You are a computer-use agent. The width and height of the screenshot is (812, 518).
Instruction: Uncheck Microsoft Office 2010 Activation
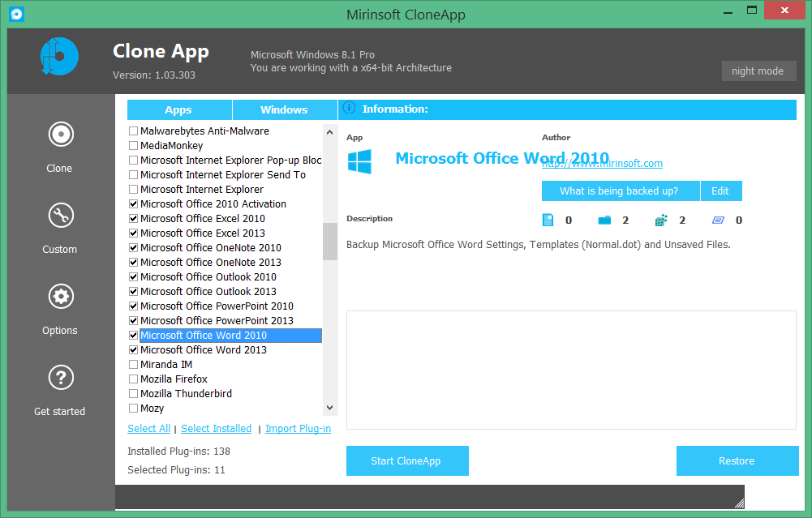tap(133, 204)
